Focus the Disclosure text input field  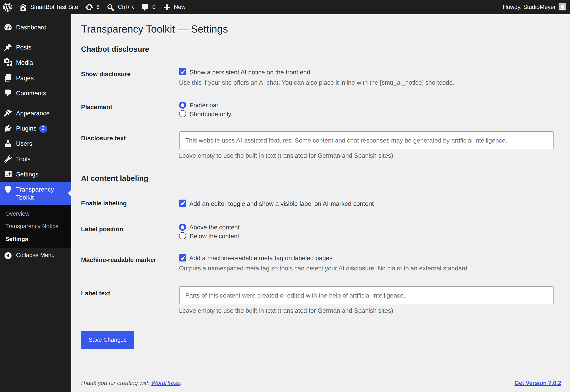click(x=366, y=140)
